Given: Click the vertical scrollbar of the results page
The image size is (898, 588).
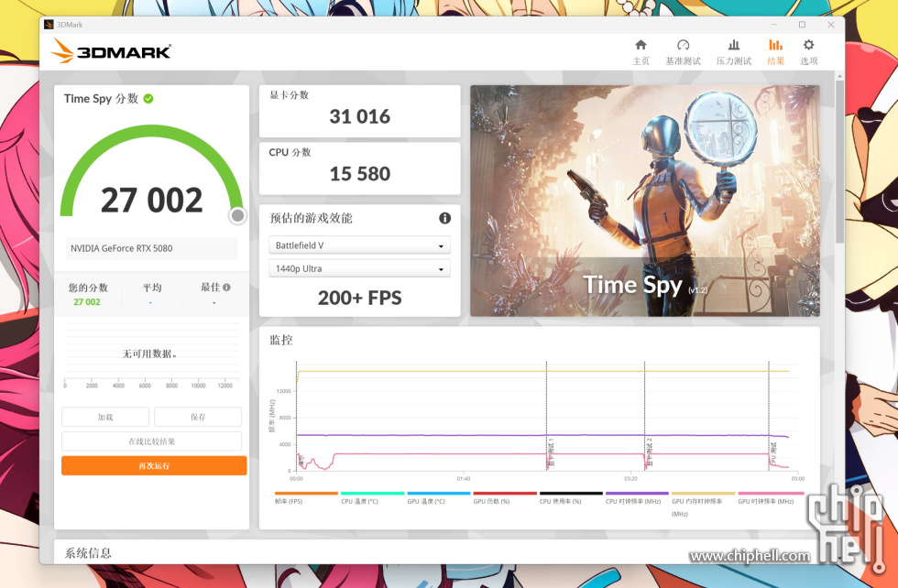Looking at the screenshot, I should click(x=839, y=160).
